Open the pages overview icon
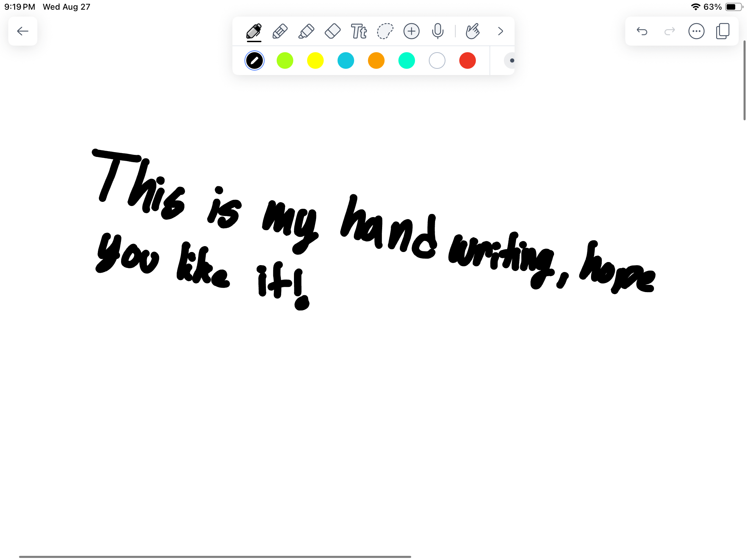Screen dimensions: 747x560 [723, 31]
